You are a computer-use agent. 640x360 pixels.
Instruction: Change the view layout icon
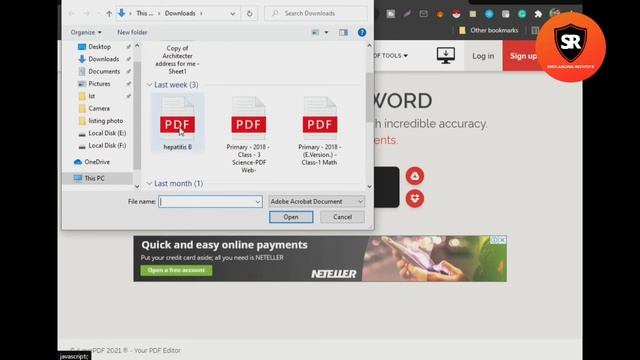[x=315, y=32]
